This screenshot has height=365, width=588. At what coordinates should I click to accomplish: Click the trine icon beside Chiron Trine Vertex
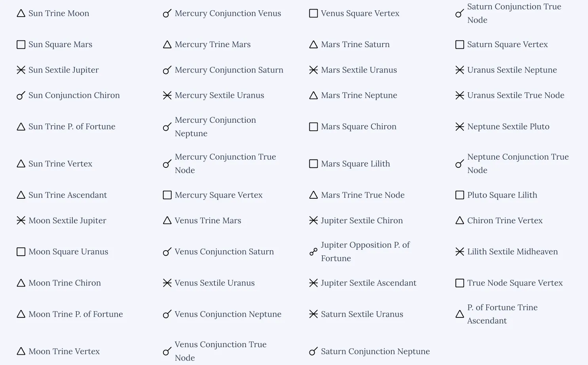(459, 221)
